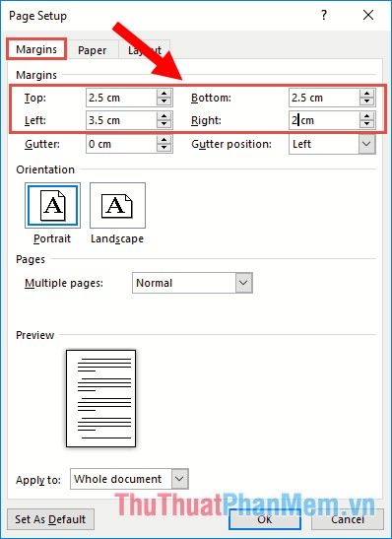Increase the Left margin value
This screenshot has height=539, width=392.
click(164, 116)
